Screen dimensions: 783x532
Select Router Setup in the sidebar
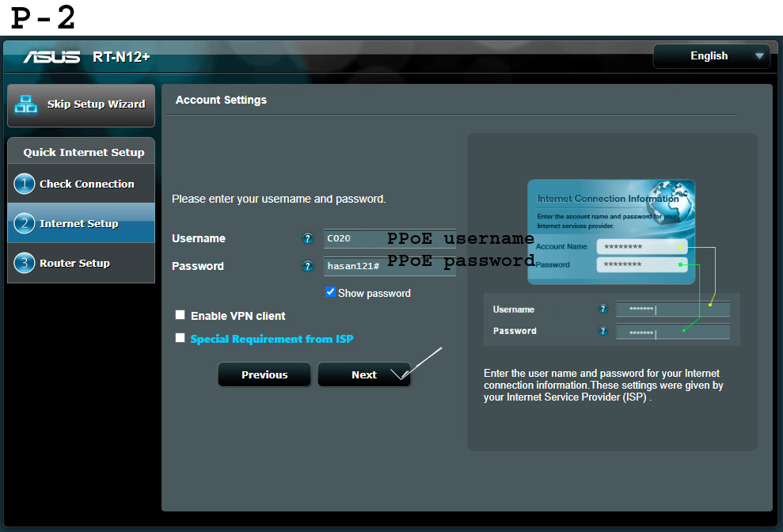(74, 263)
